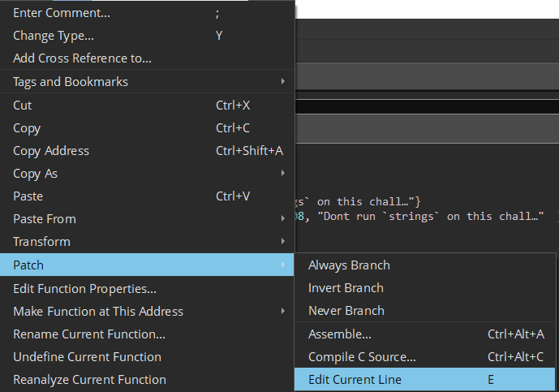559x392 pixels.
Task: Select Copy Address menu item
Action: pos(51,151)
